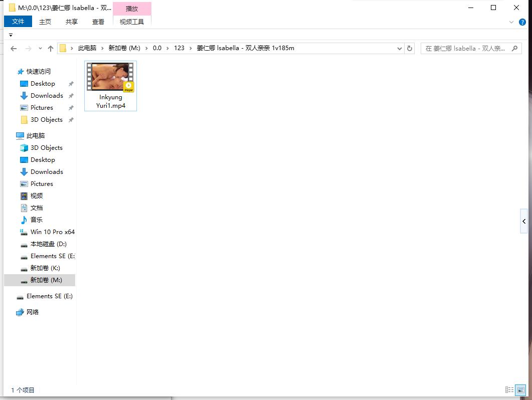Open the Help question mark icon
Viewport: 532px width, 400px height.
522,22
